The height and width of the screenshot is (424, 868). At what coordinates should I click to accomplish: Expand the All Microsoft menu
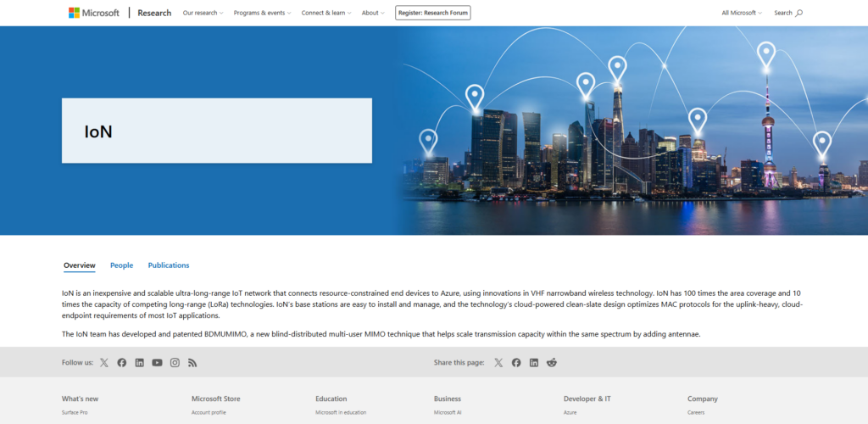click(742, 13)
